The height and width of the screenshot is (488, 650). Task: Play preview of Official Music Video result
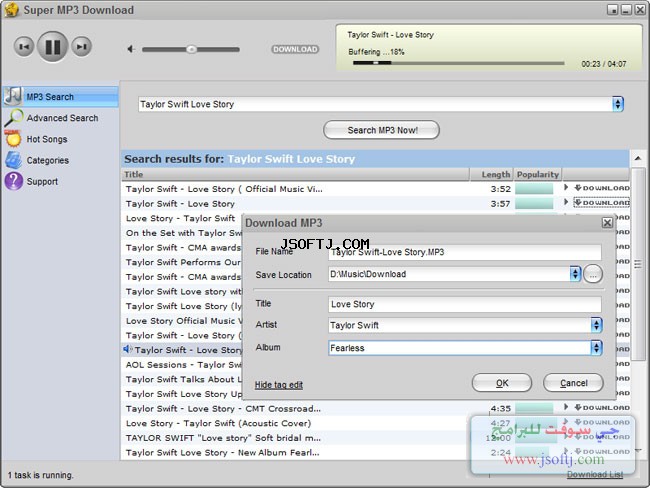coord(566,187)
